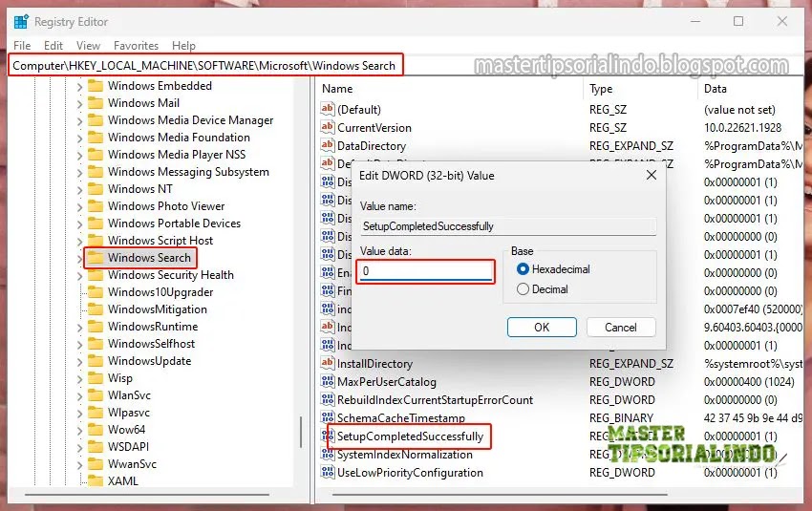Expand the Windows Portable Devices key
The width and height of the screenshot is (812, 511).
point(79,224)
